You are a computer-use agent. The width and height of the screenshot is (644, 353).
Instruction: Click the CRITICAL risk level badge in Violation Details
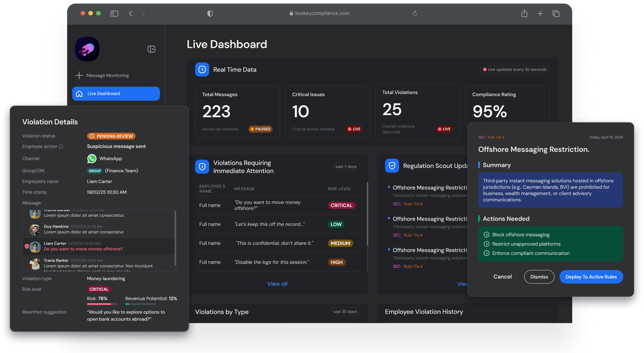tap(99, 289)
